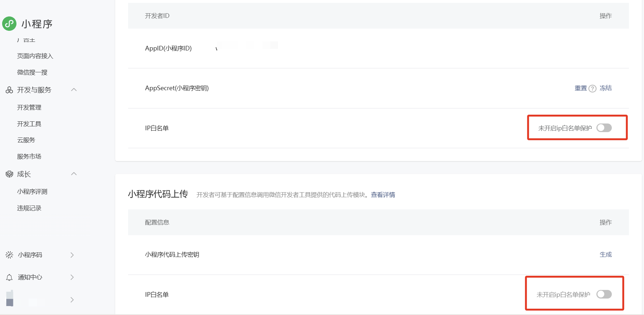Enable IP白名单 protection in the 开发者ID section
The height and width of the screenshot is (315, 644).
click(x=604, y=128)
